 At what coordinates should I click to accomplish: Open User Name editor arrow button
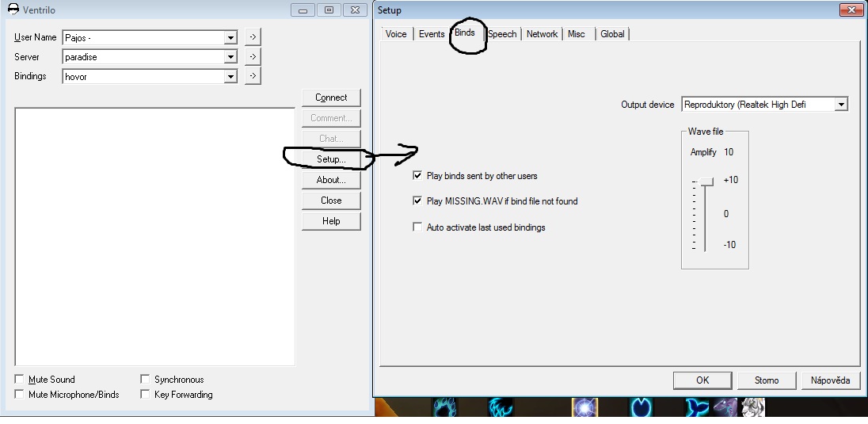[253, 37]
